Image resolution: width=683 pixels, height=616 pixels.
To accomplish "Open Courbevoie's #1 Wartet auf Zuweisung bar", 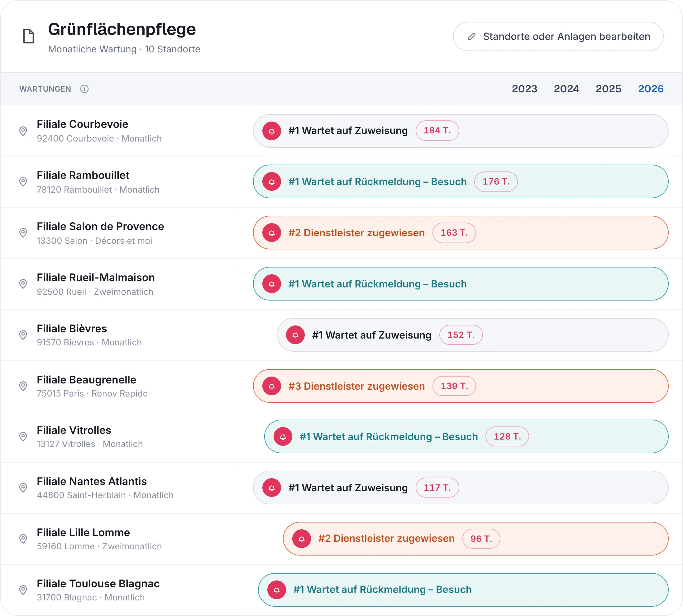I will point(461,131).
